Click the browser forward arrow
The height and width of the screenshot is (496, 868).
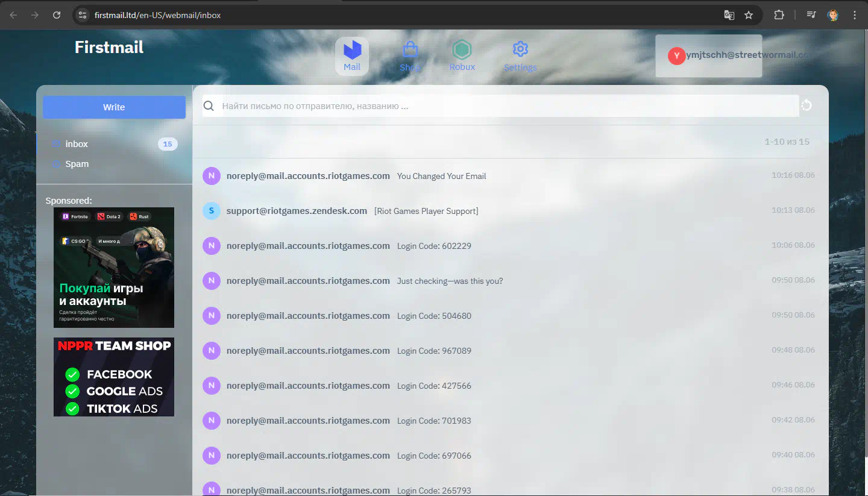35,15
